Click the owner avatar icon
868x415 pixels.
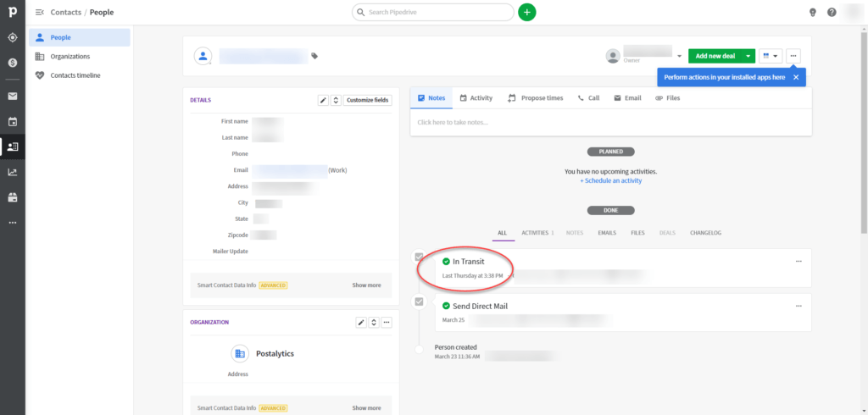pyautogui.click(x=613, y=56)
